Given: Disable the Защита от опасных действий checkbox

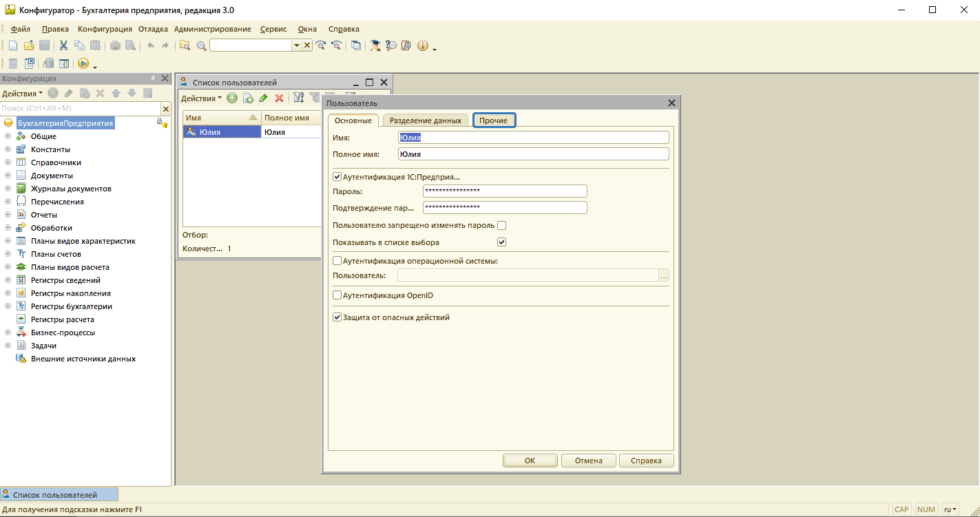Looking at the screenshot, I should 337,317.
